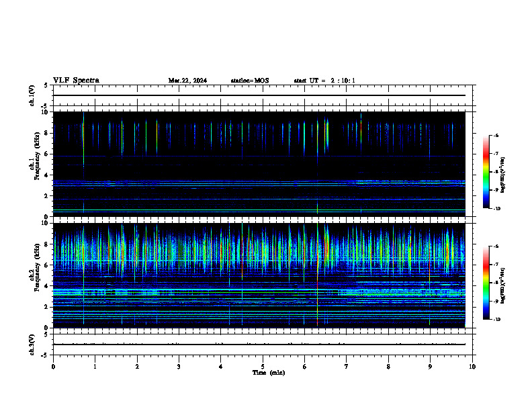Click the ch.2 spectrogram color bar
This screenshot has height=411, width=532.
pyautogui.click(x=486, y=283)
